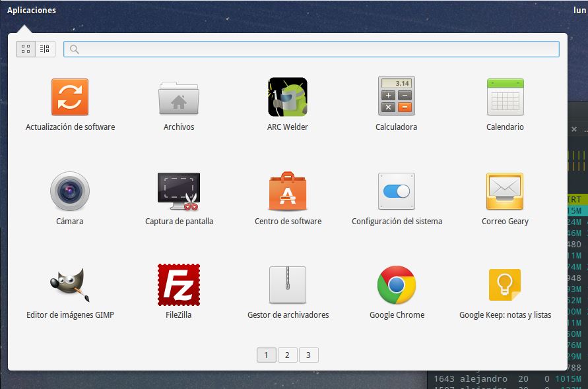
Task: Go to applications page 2
Action: pos(287,355)
